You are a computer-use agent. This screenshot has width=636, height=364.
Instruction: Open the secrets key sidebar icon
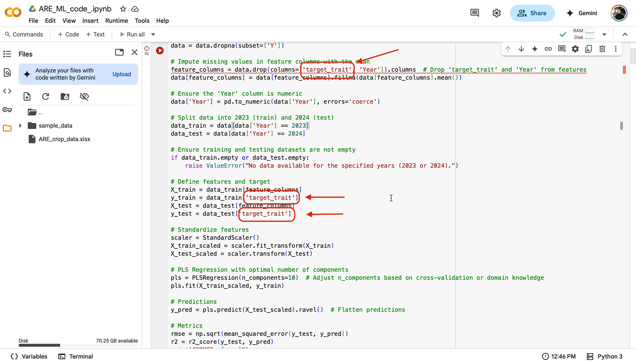tap(7, 110)
